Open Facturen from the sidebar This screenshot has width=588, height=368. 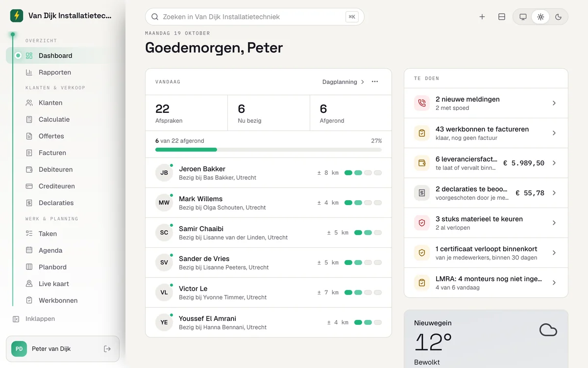click(x=63, y=153)
